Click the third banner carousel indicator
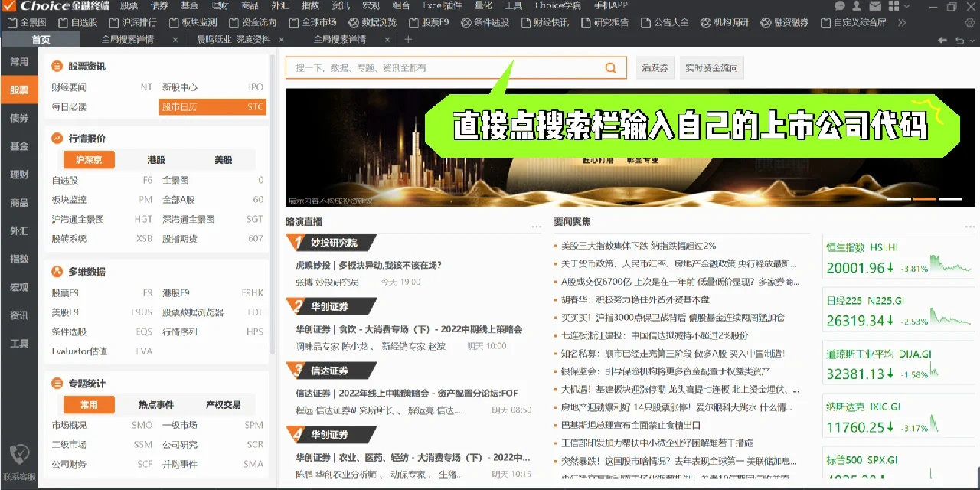The height and width of the screenshot is (490, 980). [x=950, y=199]
